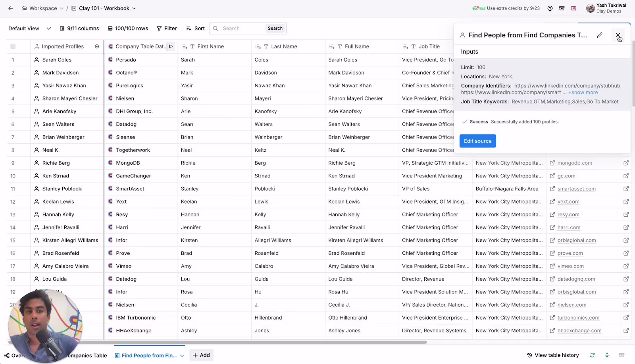
Task: Open the resy.com link
Action: 568,215
